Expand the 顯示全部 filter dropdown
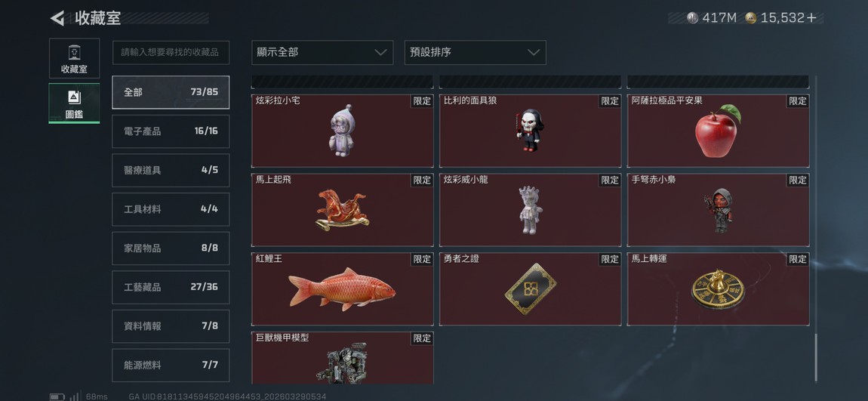Viewport: 868px width, 401px height. coord(322,53)
